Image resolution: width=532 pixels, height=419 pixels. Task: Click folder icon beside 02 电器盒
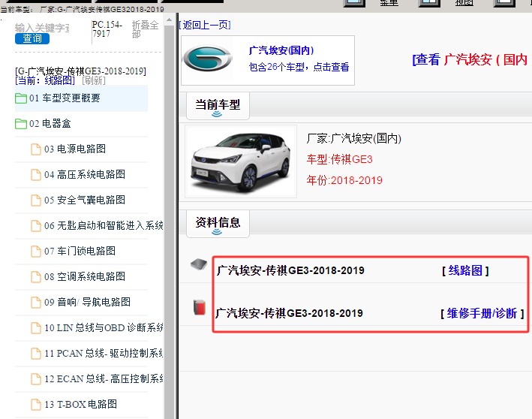[x=21, y=124]
